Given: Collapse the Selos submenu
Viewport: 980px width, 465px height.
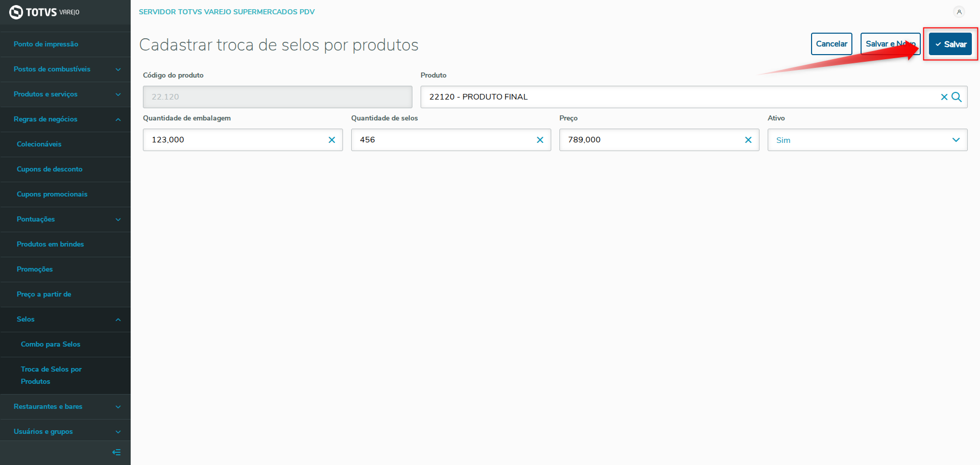Looking at the screenshot, I should [x=118, y=320].
